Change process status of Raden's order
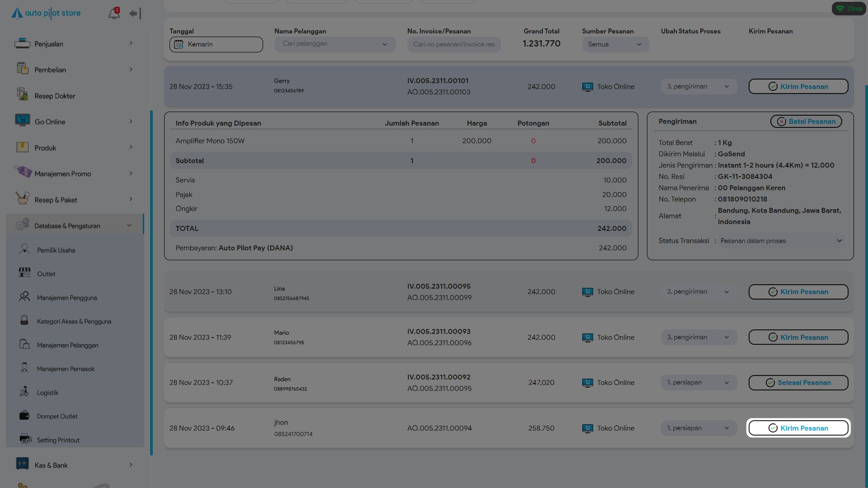The width and height of the screenshot is (868, 488). click(x=698, y=383)
